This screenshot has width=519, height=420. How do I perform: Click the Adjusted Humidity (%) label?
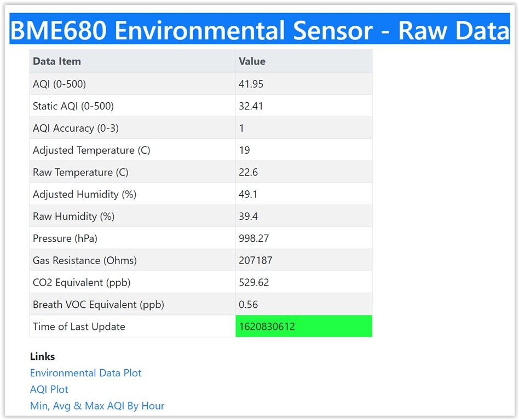coord(84,195)
